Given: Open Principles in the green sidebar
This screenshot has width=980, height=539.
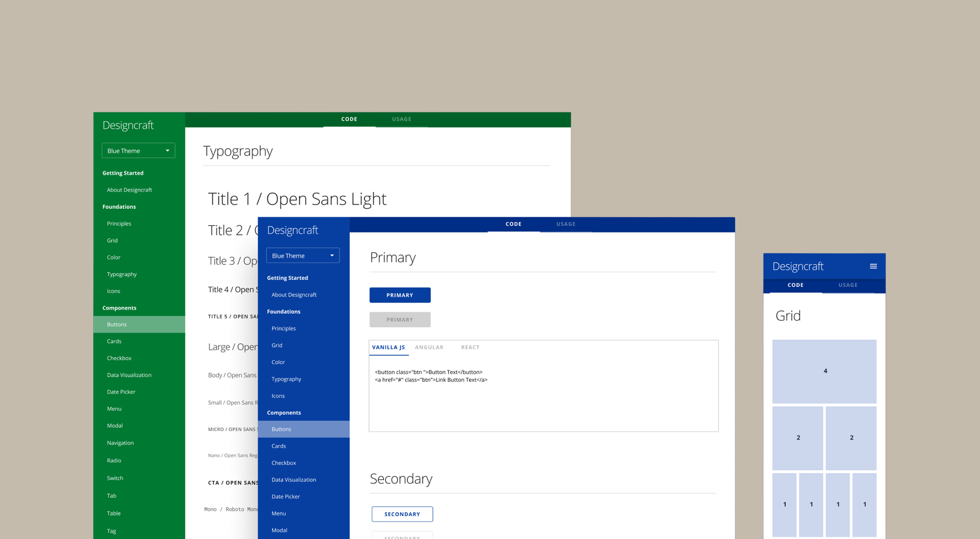Looking at the screenshot, I should coord(119,224).
